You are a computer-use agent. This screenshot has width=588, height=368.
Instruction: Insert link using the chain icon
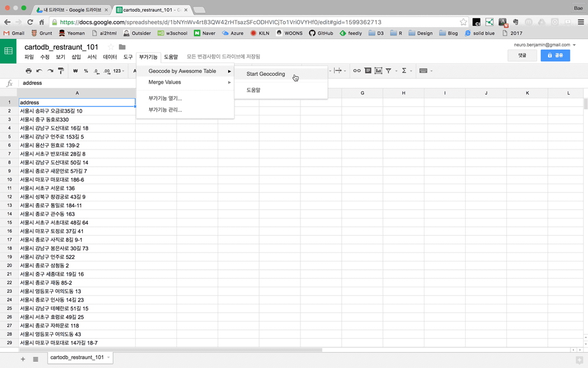pos(357,71)
